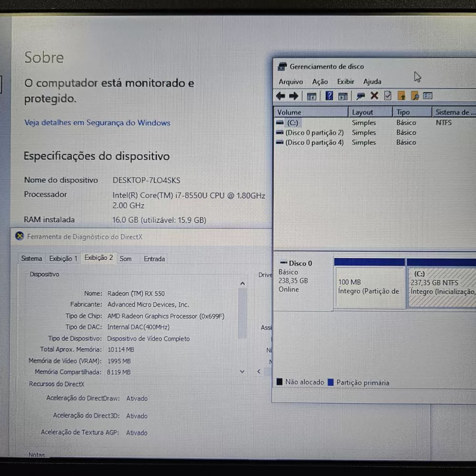This screenshot has height=476, width=476.
Task: Click Aceleração do DirectDraw Ativado value
Action: pyautogui.click(x=137, y=398)
